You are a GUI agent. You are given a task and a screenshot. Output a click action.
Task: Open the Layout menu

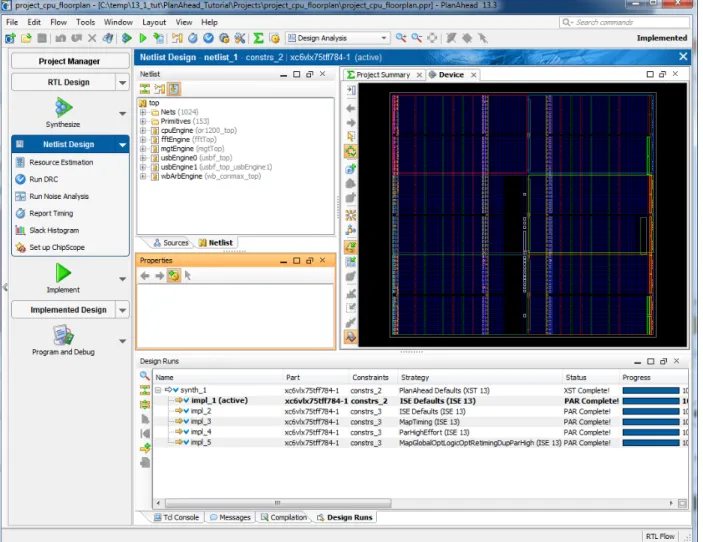(154, 22)
